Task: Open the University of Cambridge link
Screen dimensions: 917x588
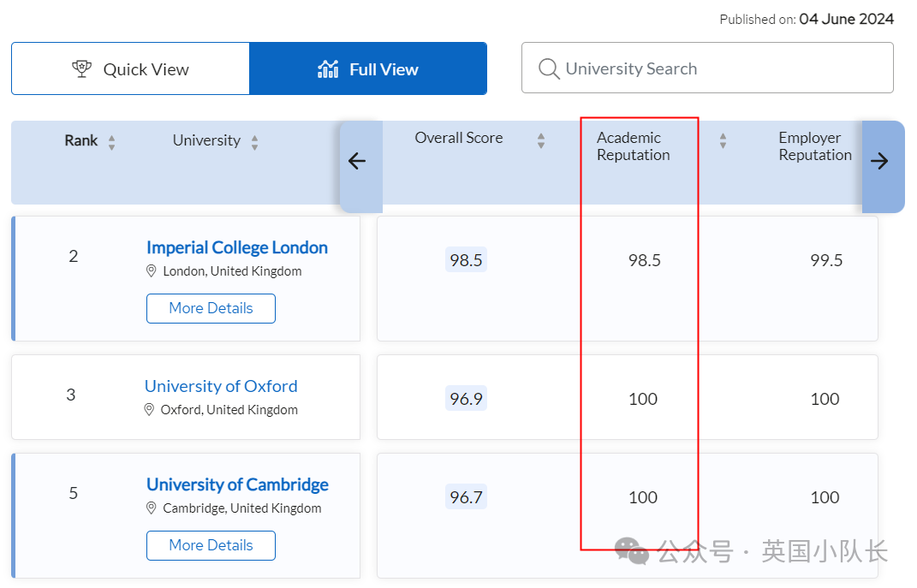Action: (x=237, y=484)
